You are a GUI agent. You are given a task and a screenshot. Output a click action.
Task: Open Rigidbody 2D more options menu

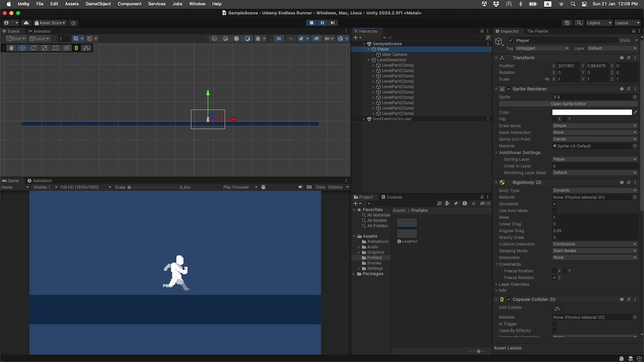(x=635, y=183)
